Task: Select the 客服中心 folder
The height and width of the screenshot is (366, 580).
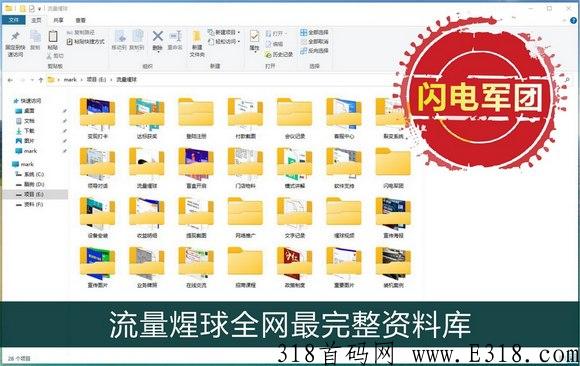Action: pos(344,118)
